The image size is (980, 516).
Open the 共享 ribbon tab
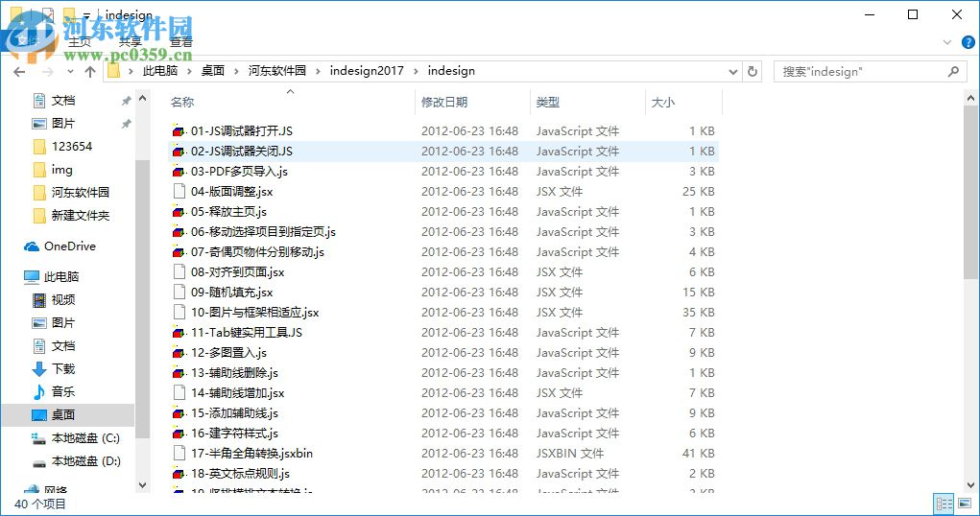130,42
